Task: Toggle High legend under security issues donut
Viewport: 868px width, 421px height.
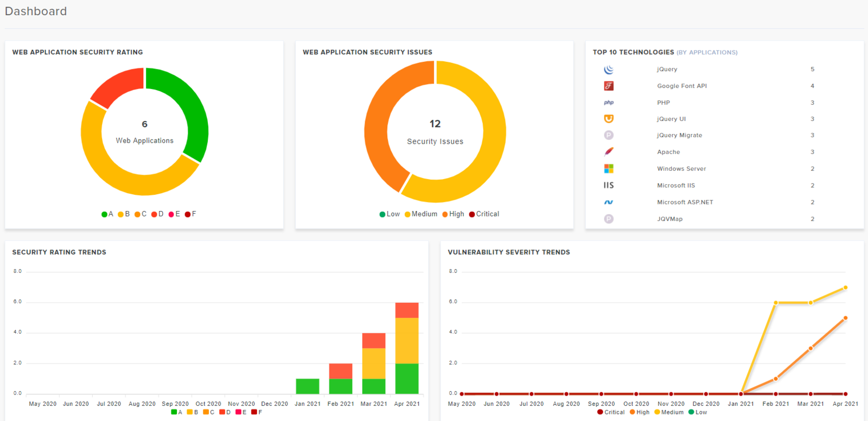Action: [453, 214]
